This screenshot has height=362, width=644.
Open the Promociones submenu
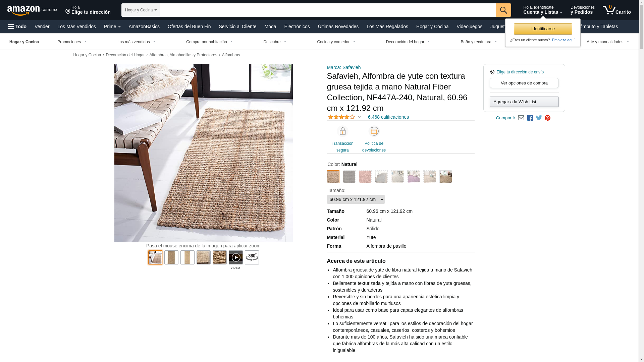tap(72, 42)
